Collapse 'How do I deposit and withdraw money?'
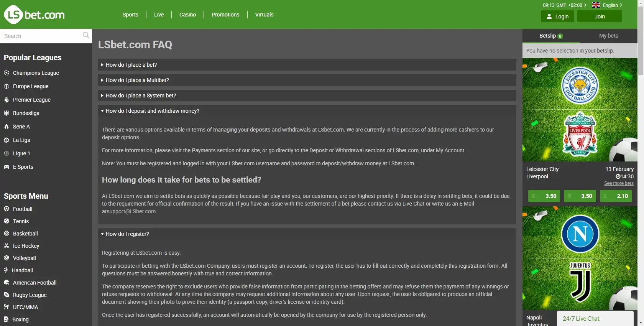The width and height of the screenshot is (644, 326). coord(152,111)
